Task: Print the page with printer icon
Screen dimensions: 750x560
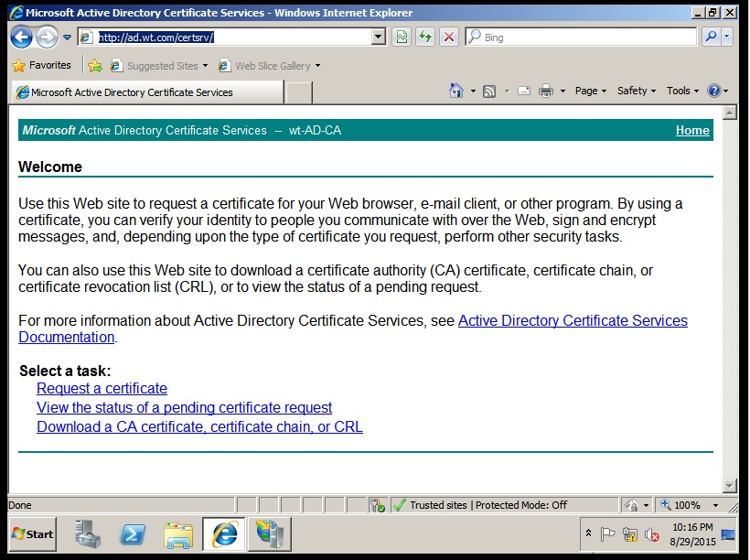Action: [x=546, y=91]
